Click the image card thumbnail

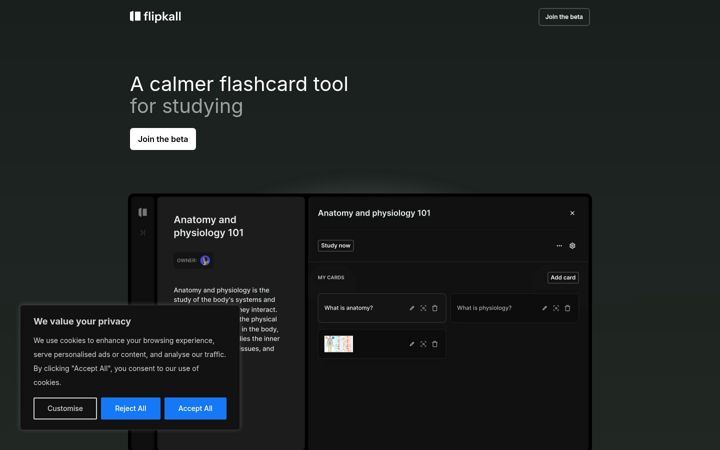[x=338, y=344]
